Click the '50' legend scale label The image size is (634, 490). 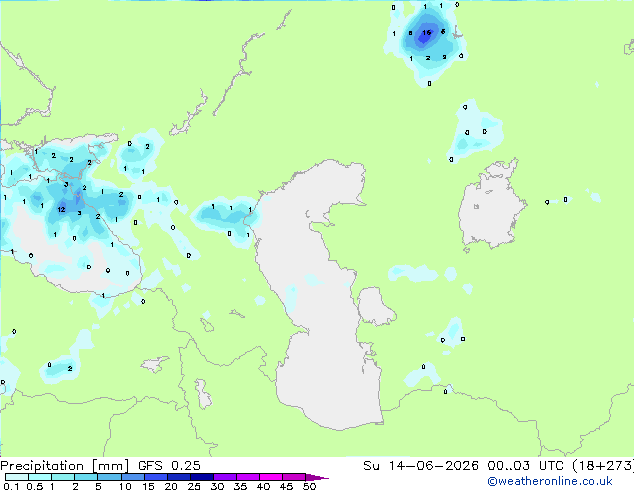[309, 486]
